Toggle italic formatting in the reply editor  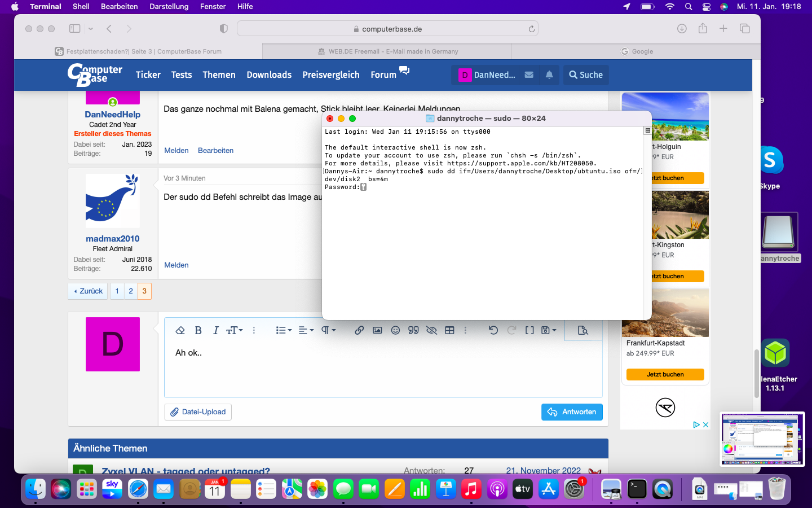pyautogui.click(x=215, y=330)
